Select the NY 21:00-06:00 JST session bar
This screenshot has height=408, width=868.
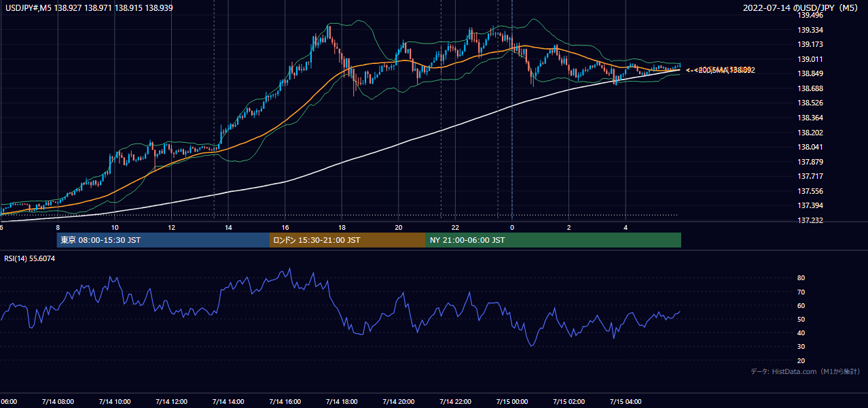pos(554,240)
